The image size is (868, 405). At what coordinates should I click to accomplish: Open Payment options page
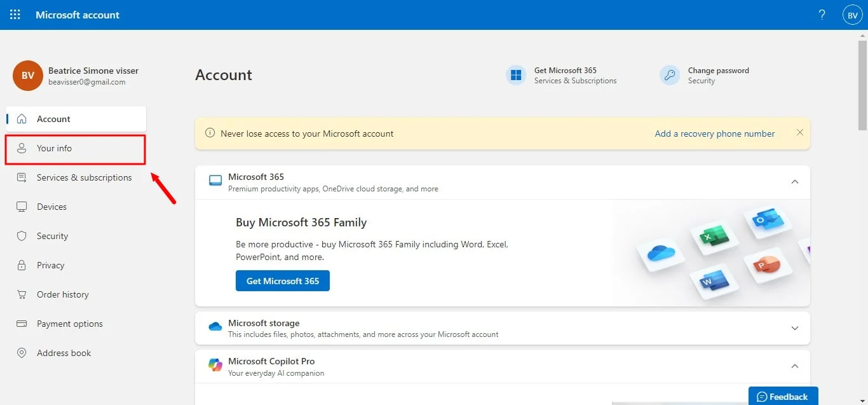pos(76,324)
